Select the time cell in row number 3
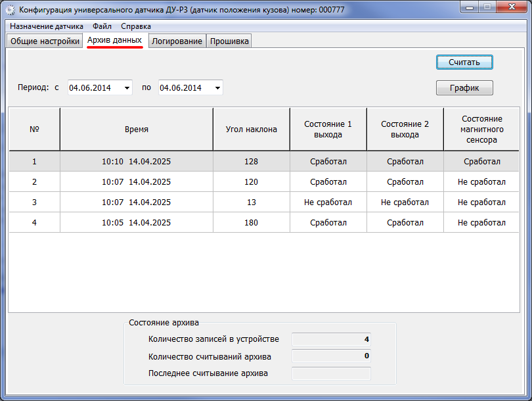The image size is (532, 401). pos(137,202)
